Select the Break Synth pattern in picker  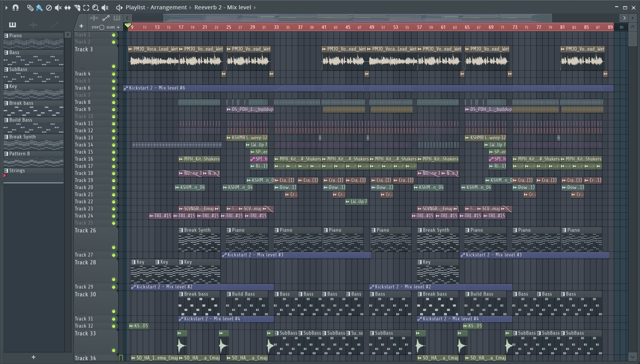tap(34, 142)
